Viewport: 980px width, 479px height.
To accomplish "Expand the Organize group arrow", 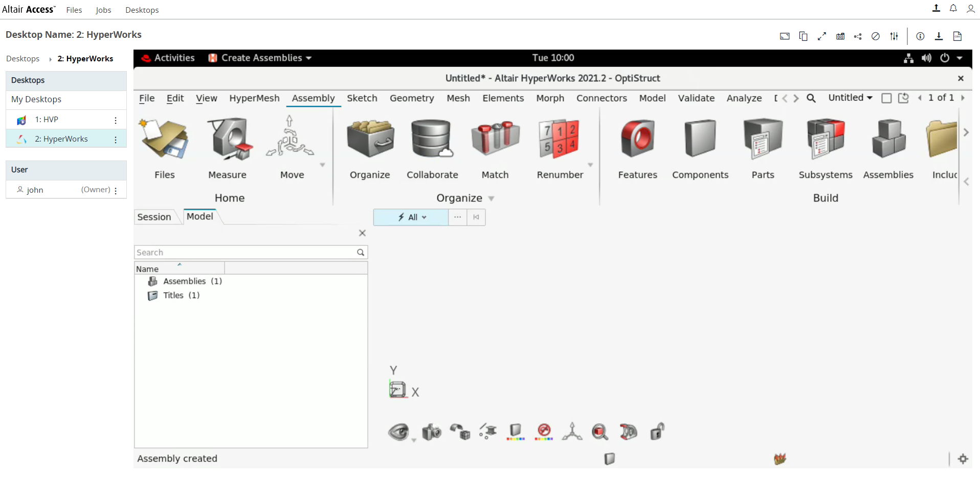I will coord(491,198).
